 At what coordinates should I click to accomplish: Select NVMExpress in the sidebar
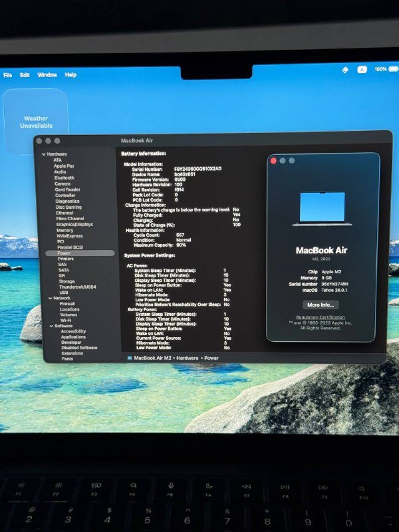[x=70, y=236]
